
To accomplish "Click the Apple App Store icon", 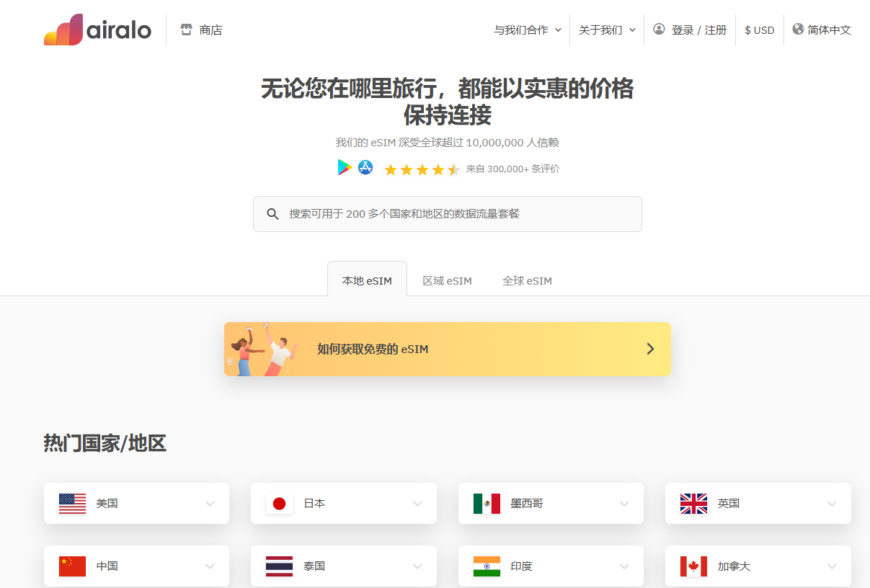I will click(x=365, y=168).
